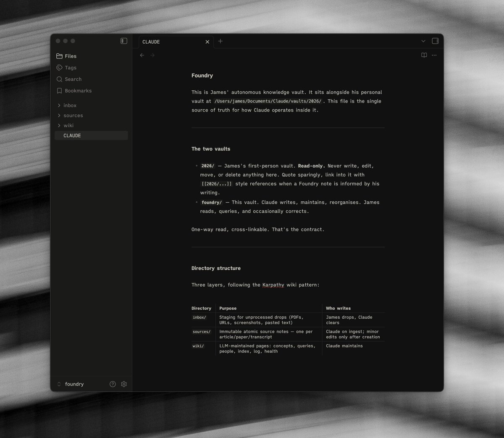Toggle the left sidebar panel icon

point(124,41)
